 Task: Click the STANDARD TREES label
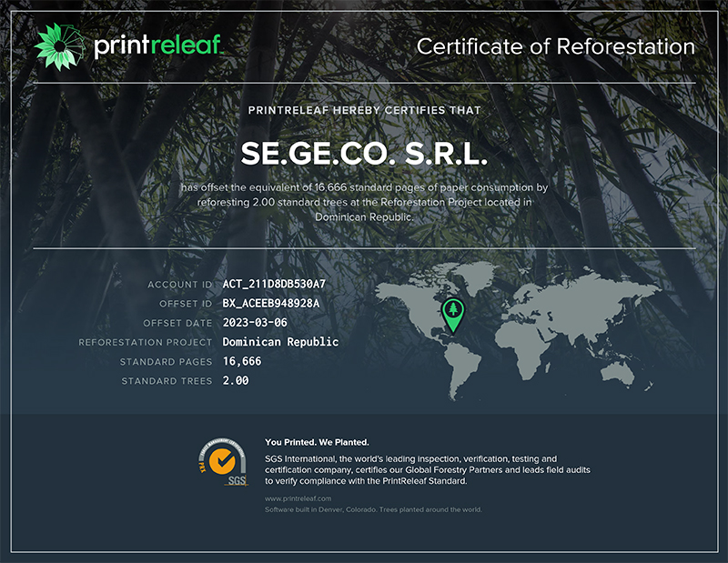tap(167, 381)
